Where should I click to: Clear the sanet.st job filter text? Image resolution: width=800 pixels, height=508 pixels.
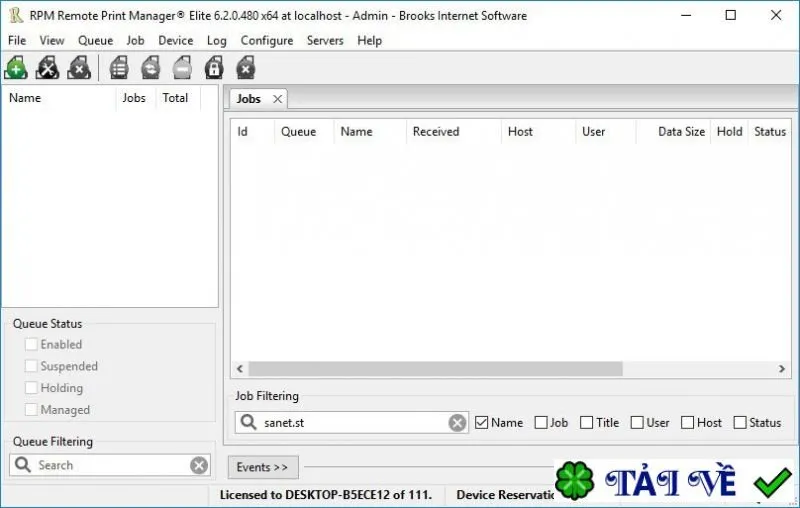[x=457, y=423]
